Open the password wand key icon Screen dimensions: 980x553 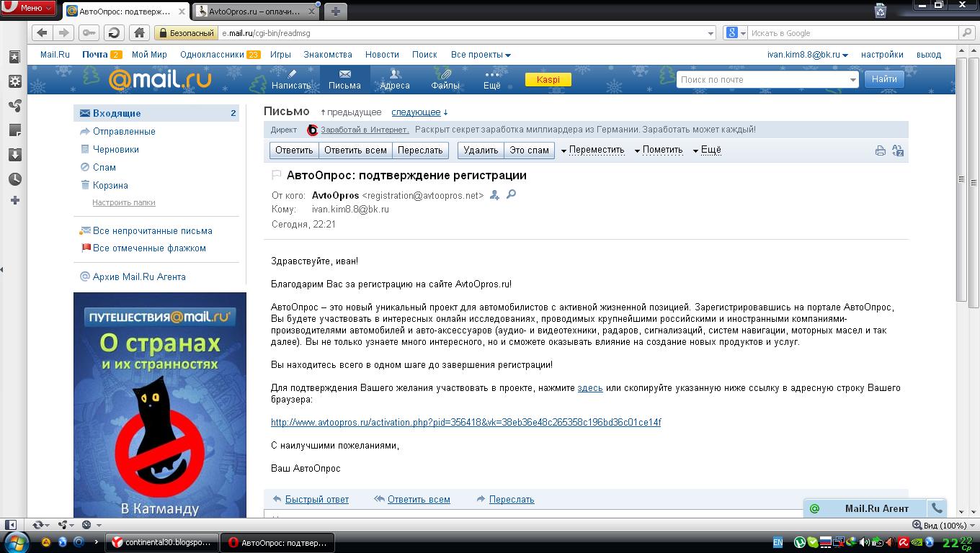[x=89, y=32]
